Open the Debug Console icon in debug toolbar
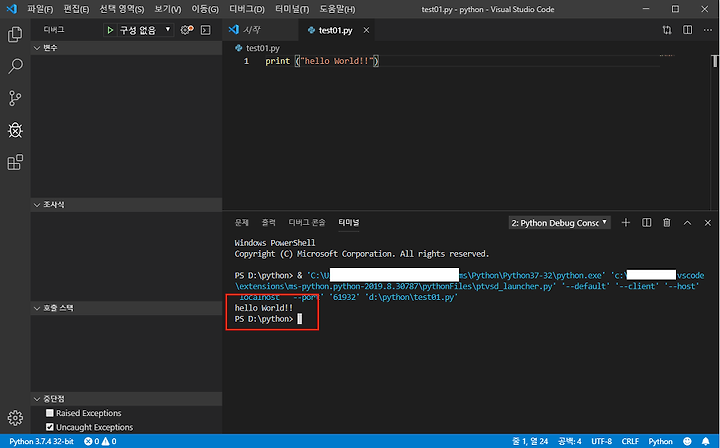The image size is (720, 448). 206,30
